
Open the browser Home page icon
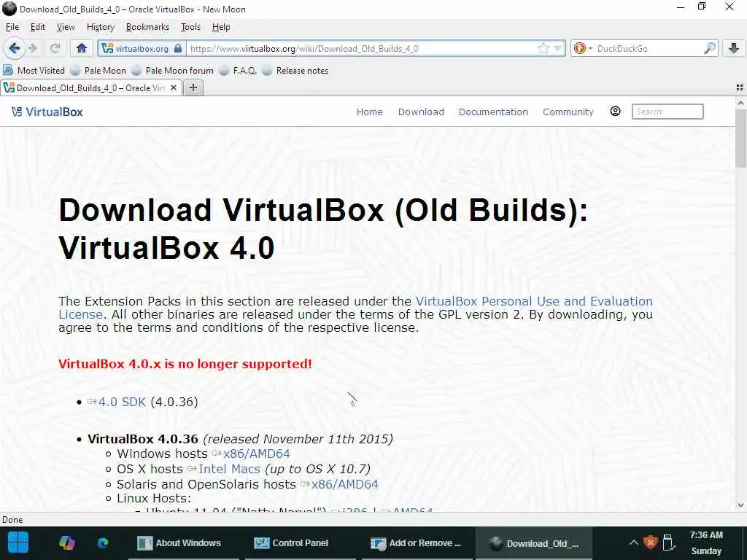82,48
